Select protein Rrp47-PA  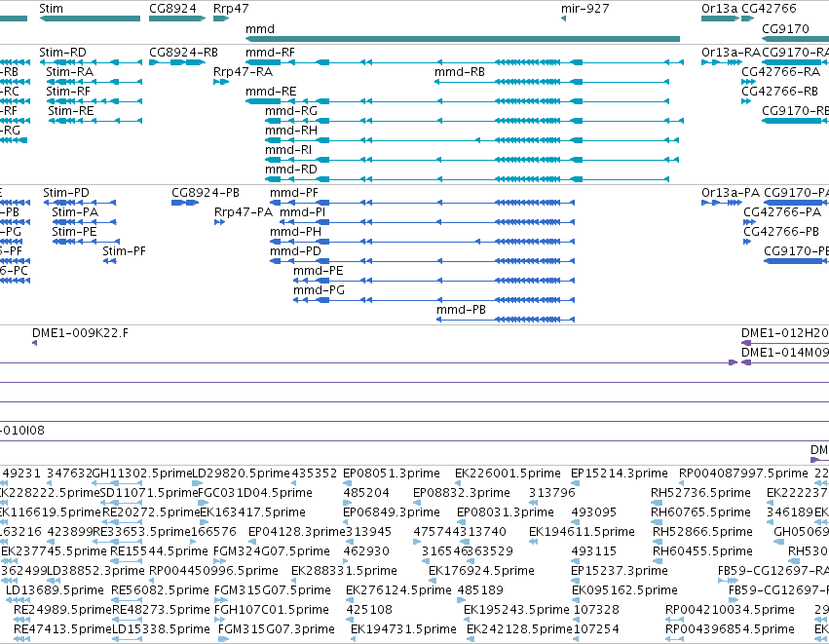[x=219, y=222]
